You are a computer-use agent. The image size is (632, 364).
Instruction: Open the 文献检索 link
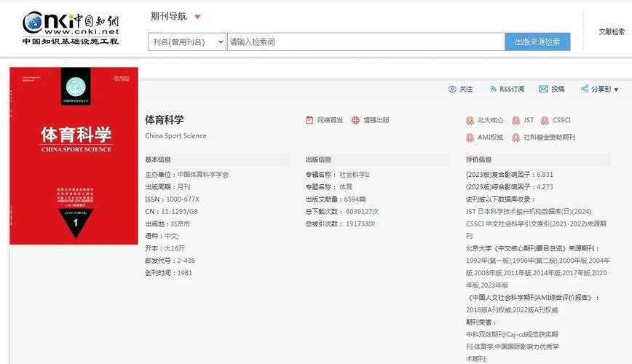(x=612, y=31)
